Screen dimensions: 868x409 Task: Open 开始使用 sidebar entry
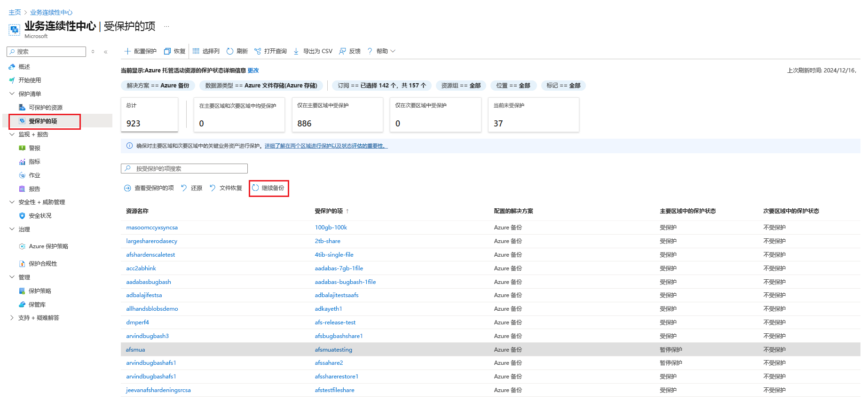(30, 80)
